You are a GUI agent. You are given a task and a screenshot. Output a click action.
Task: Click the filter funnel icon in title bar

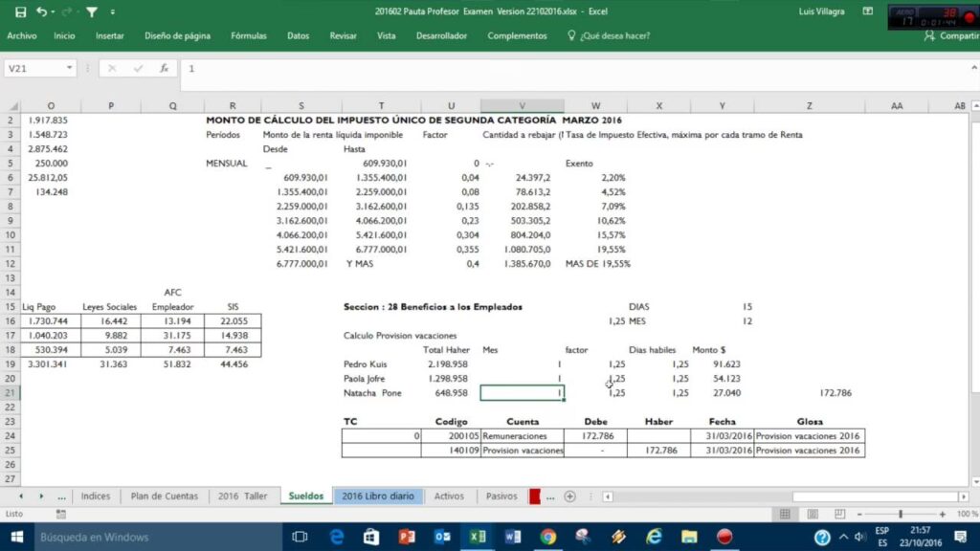pos(91,11)
